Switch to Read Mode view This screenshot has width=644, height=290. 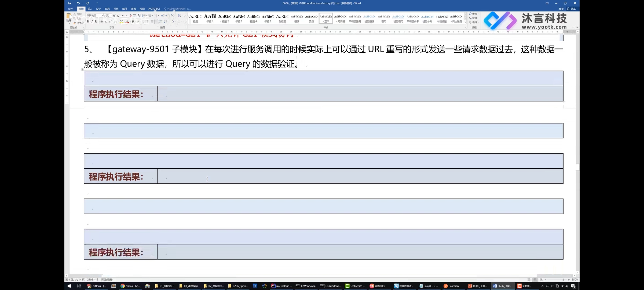tap(529, 280)
